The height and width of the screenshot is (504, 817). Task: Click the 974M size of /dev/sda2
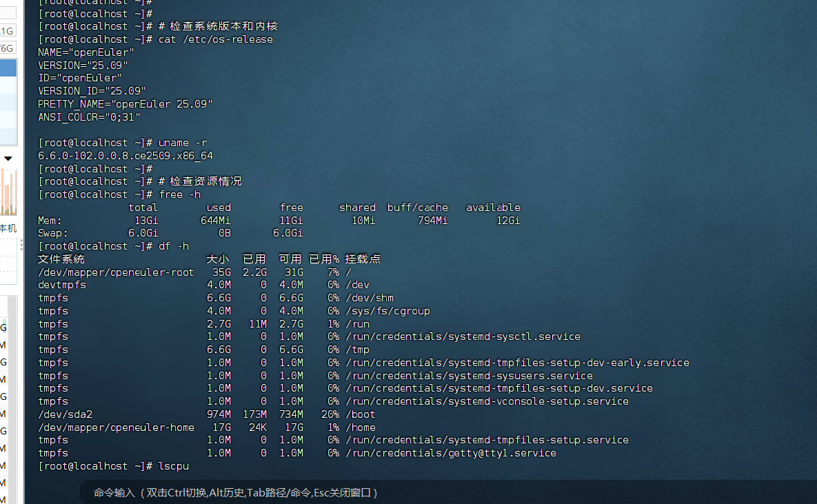point(219,414)
